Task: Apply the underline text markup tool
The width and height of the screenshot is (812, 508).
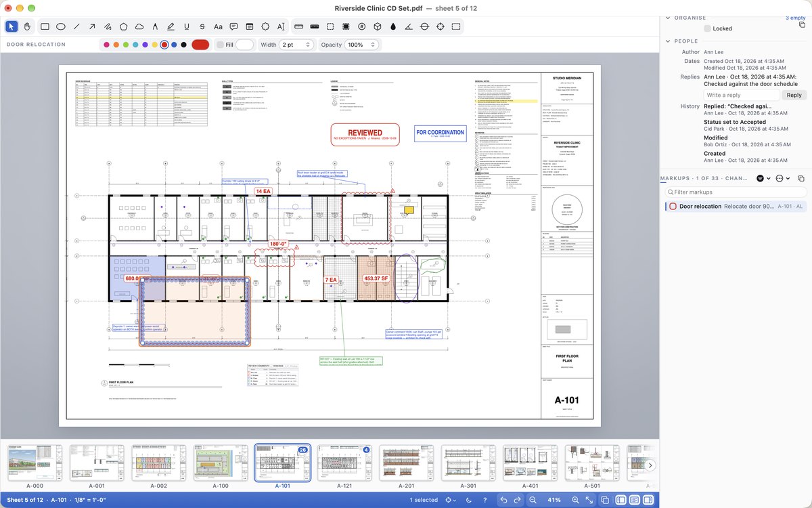Action: pos(186,26)
